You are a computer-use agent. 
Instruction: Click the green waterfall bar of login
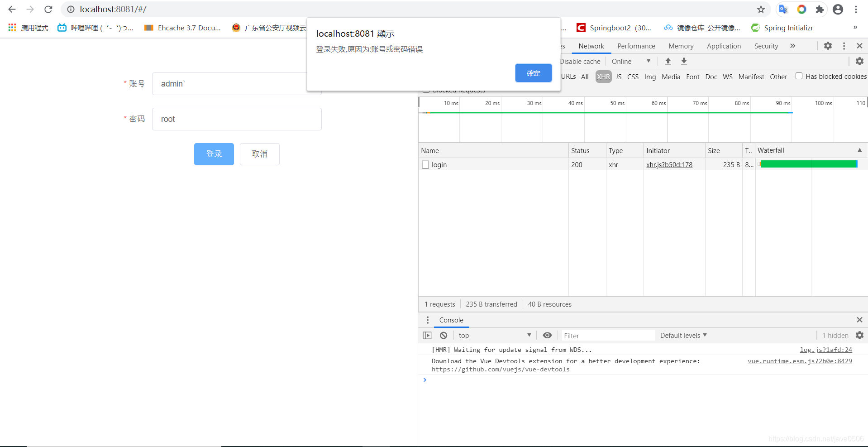point(809,164)
